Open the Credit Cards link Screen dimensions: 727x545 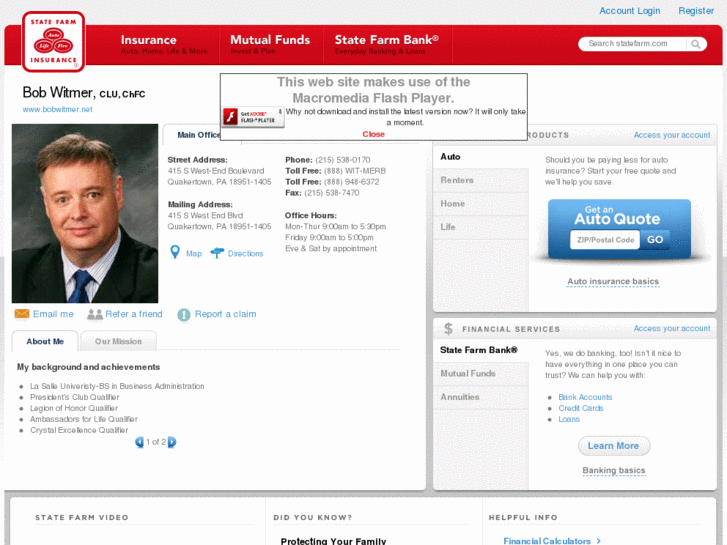click(580, 408)
